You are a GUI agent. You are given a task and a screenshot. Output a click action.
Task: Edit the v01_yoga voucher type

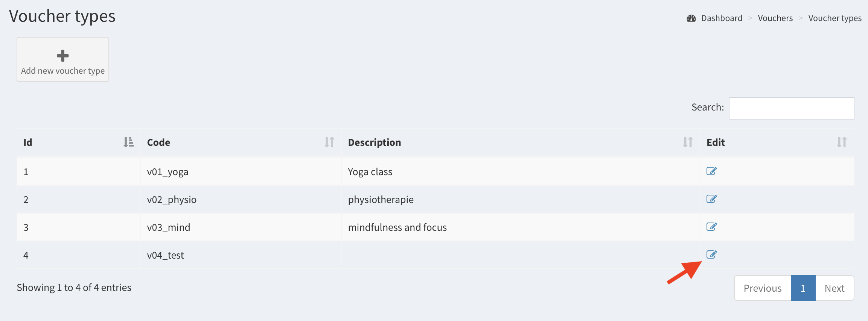[711, 171]
